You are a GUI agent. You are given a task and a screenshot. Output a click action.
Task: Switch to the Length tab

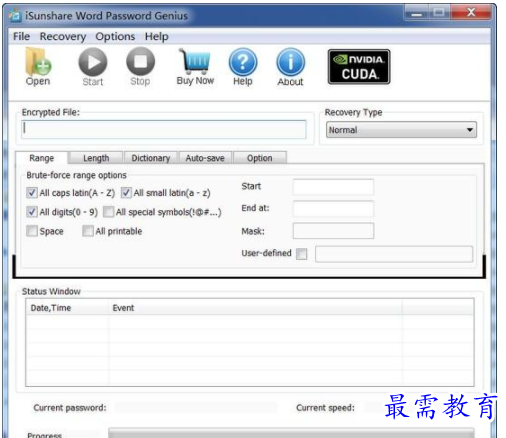96,158
